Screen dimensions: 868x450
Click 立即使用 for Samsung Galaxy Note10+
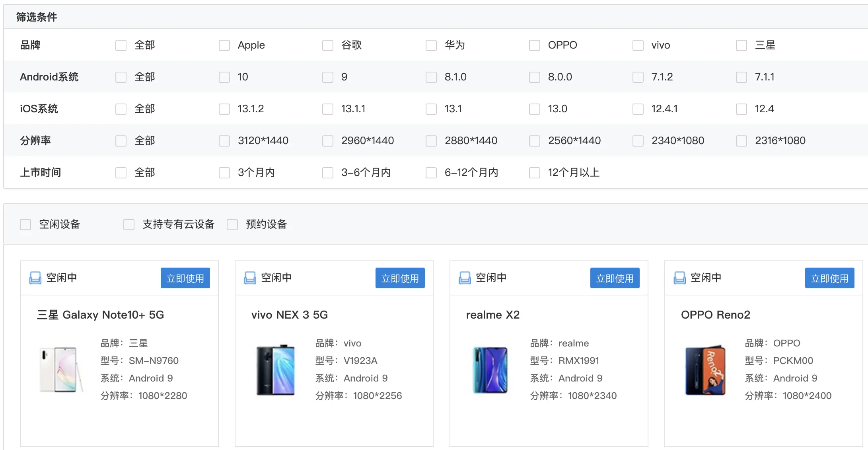(185, 278)
